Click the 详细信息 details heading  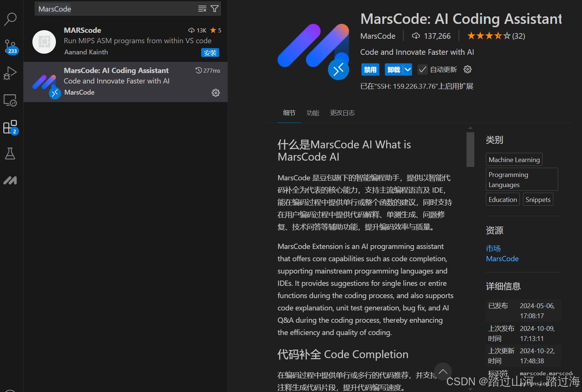(503, 286)
